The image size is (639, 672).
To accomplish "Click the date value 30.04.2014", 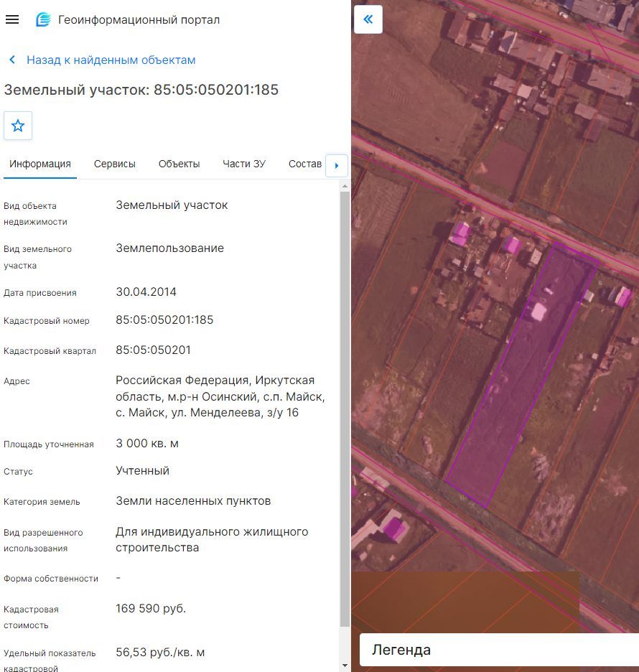I will (146, 292).
